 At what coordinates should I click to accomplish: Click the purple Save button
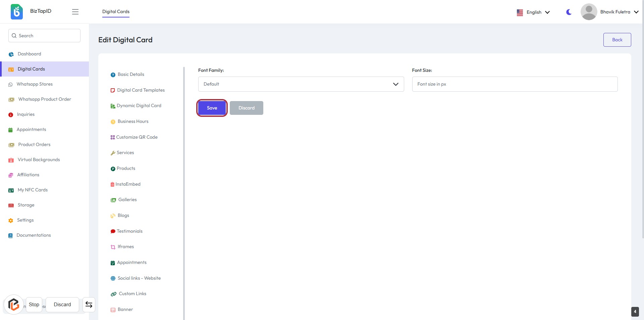pos(212,108)
